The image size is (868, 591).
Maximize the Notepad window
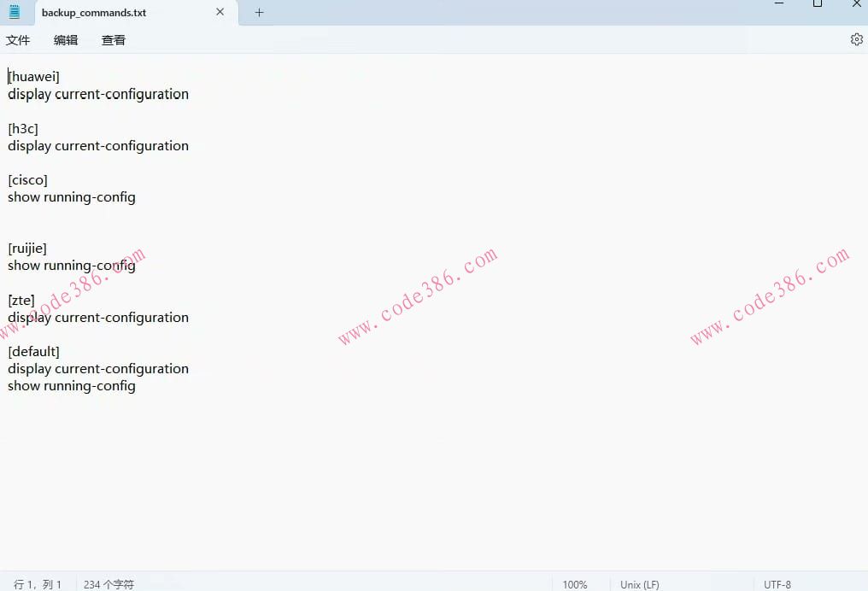pyautogui.click(x=817, y=3)
